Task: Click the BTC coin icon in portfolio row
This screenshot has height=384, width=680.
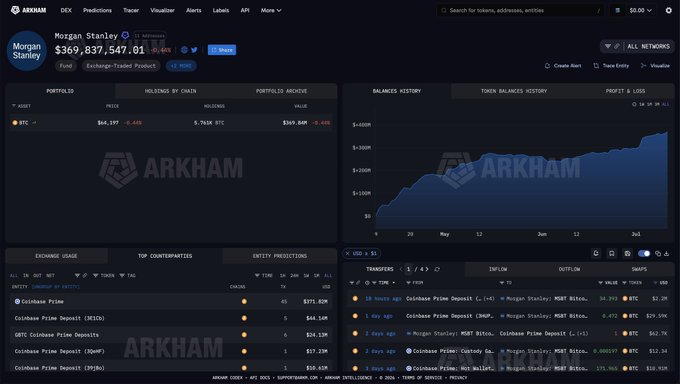Action: pyautogui.click(x=15, y=123)
